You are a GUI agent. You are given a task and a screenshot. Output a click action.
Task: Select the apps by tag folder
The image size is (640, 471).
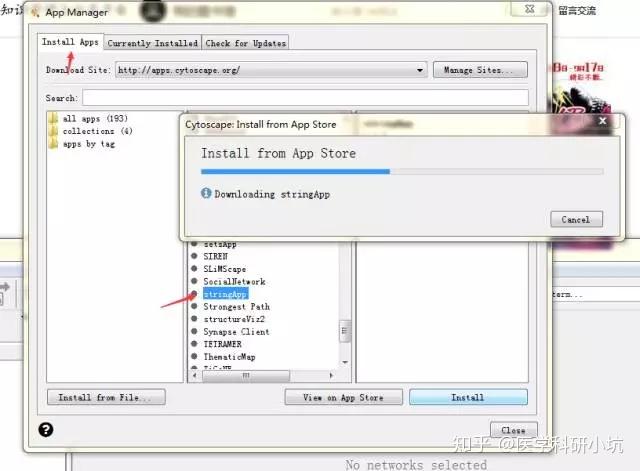click(x=89, y=144)
